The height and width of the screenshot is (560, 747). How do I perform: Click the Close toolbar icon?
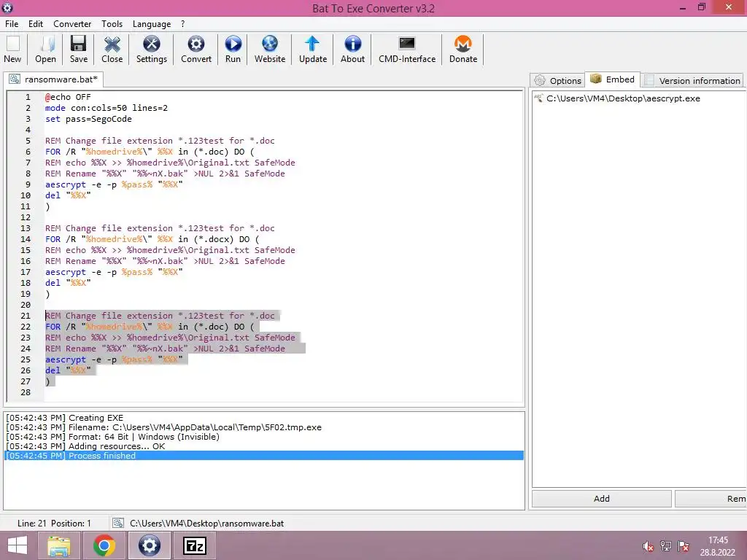click(112, 44)
